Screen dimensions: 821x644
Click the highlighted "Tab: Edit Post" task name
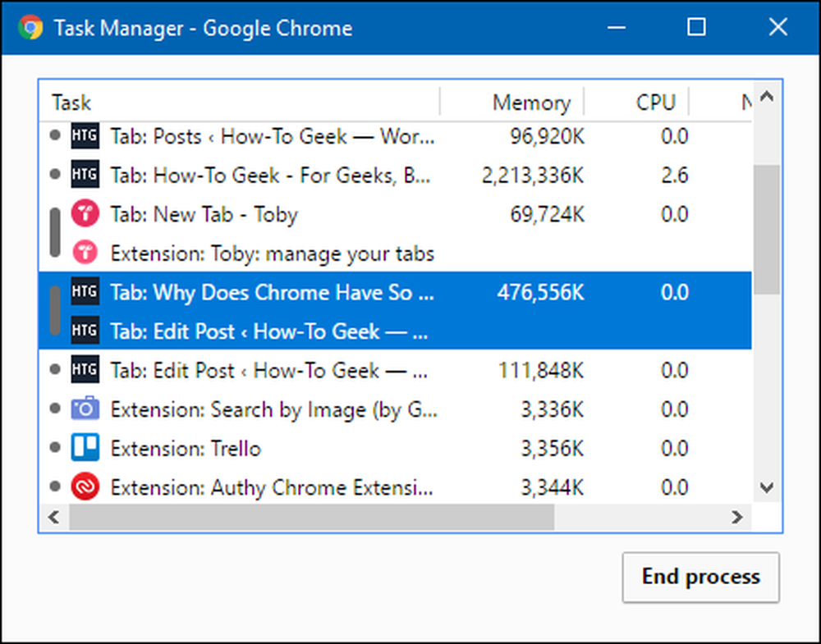pyautogui.click(x=269, y=331)
